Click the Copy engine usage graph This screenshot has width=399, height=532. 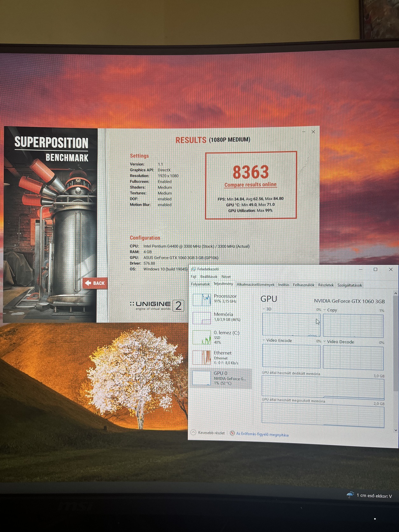(x=353, y=326)
